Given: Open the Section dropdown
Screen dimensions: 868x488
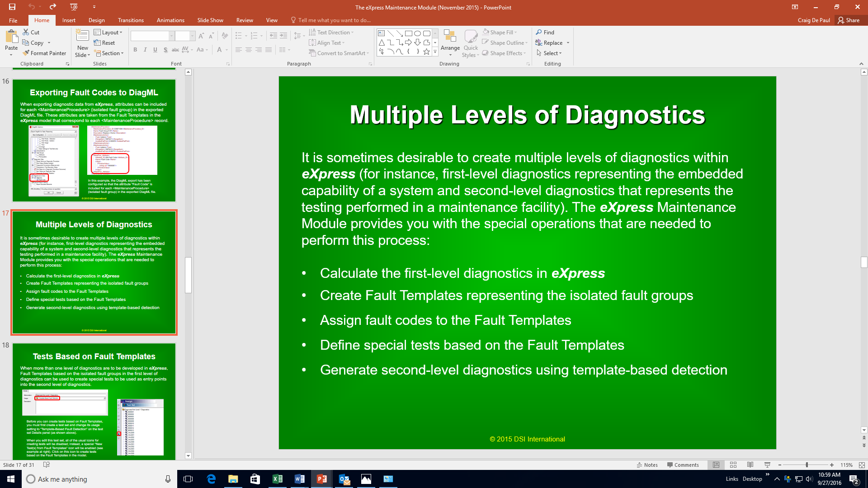Looking at the screenshot, I should point(109,53).
